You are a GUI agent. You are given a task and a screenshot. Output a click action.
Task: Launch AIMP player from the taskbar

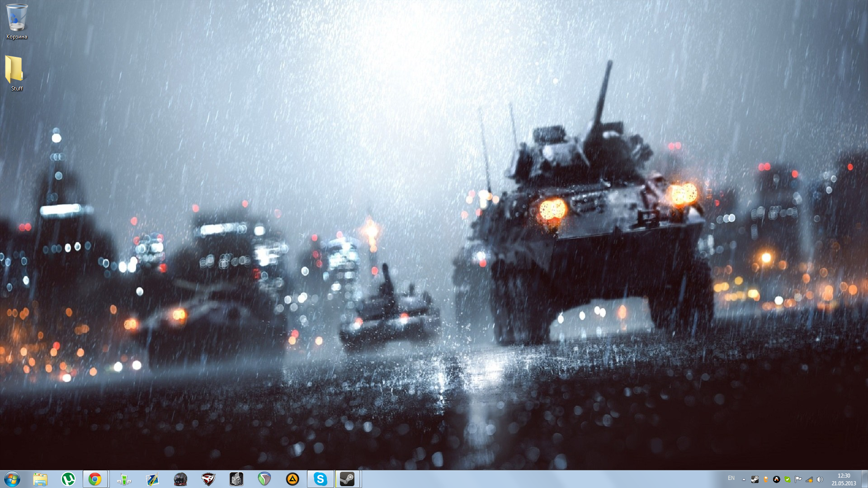292,479
